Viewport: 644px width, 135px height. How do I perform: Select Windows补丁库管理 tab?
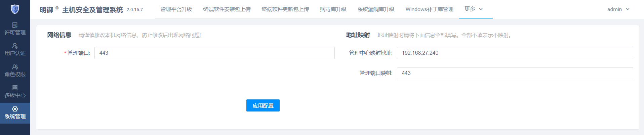tap(430, 9)
